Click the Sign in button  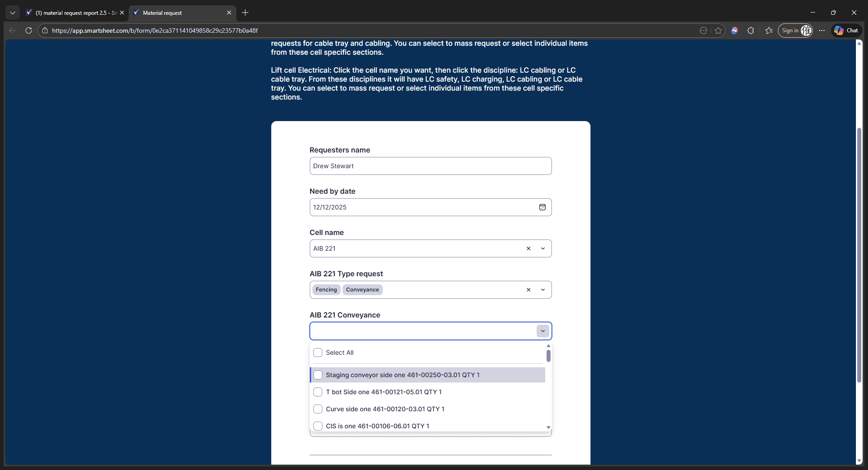pyautogui.click(x=795, y=30)
